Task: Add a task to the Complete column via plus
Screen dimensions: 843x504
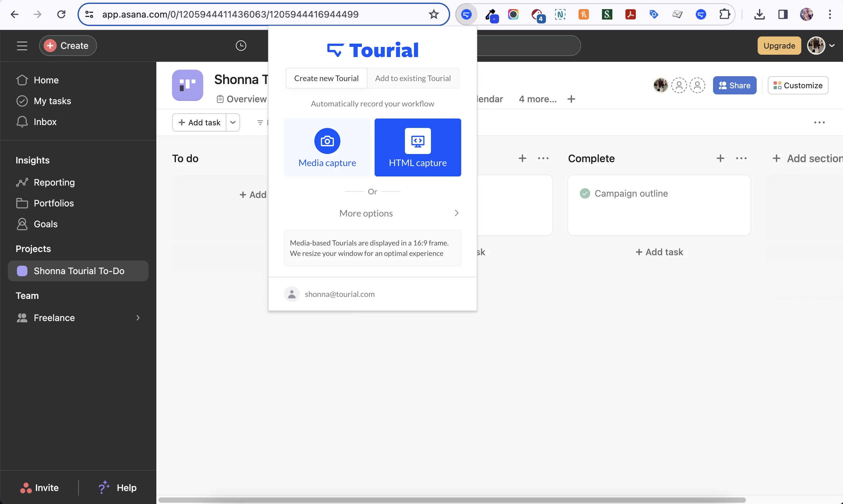Action: (x=720, y=158)
